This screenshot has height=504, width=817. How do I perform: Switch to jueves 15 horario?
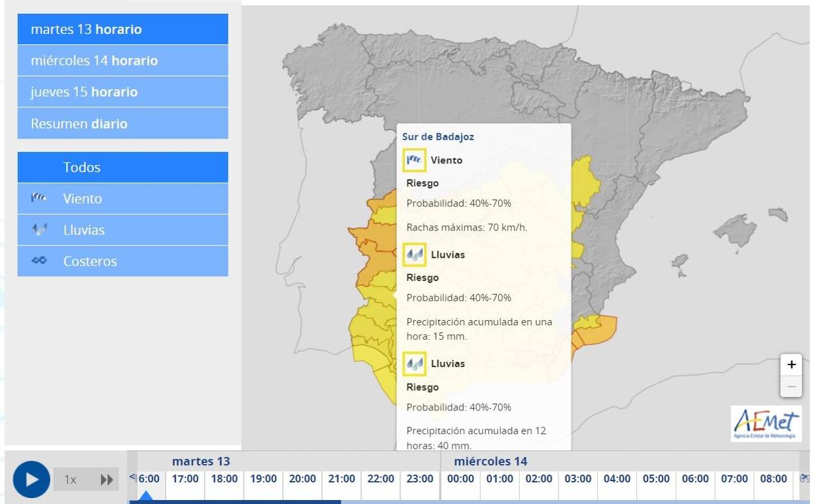(123, 92)
